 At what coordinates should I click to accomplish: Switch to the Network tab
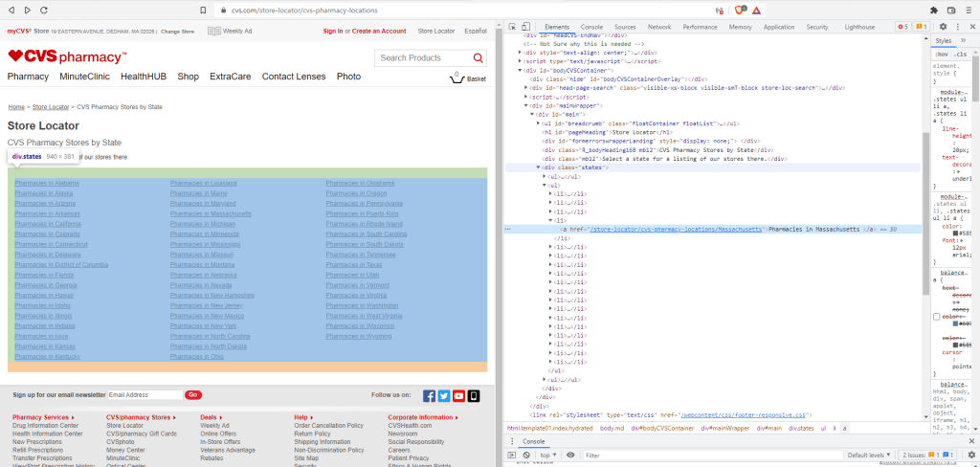(x=658, y=27)
